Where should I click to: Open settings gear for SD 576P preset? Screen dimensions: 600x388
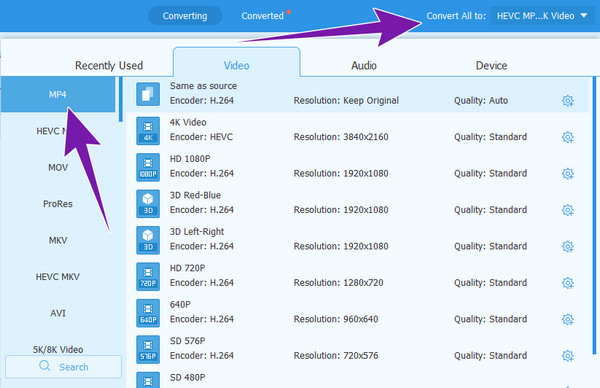click(x=567, y=356)
